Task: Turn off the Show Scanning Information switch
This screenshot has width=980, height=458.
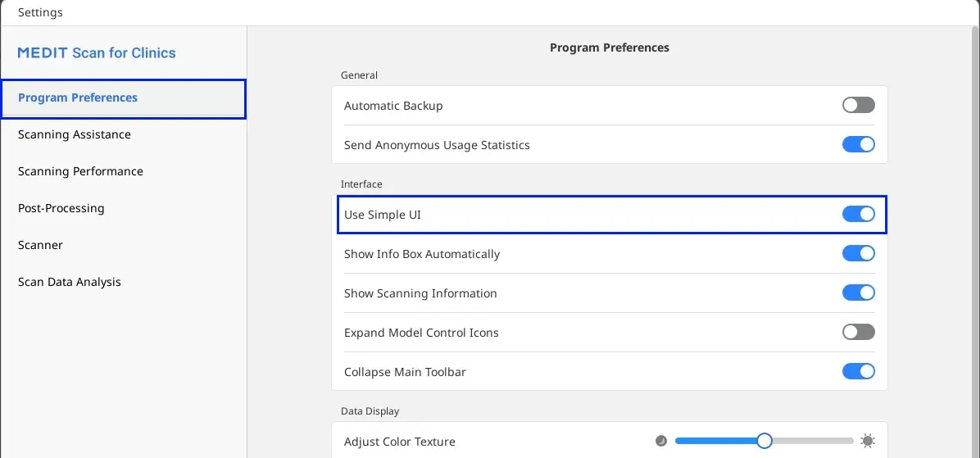Action: 858,293
